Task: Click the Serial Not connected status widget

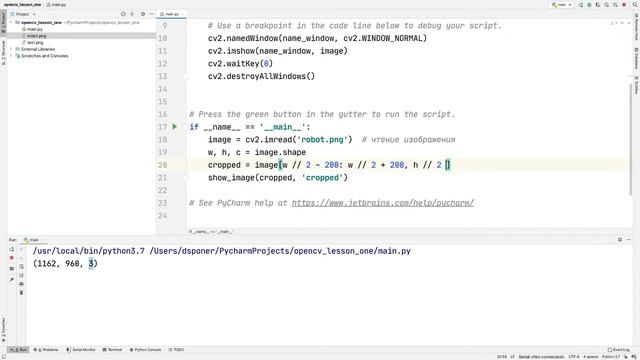Action: tap(542, 357)
